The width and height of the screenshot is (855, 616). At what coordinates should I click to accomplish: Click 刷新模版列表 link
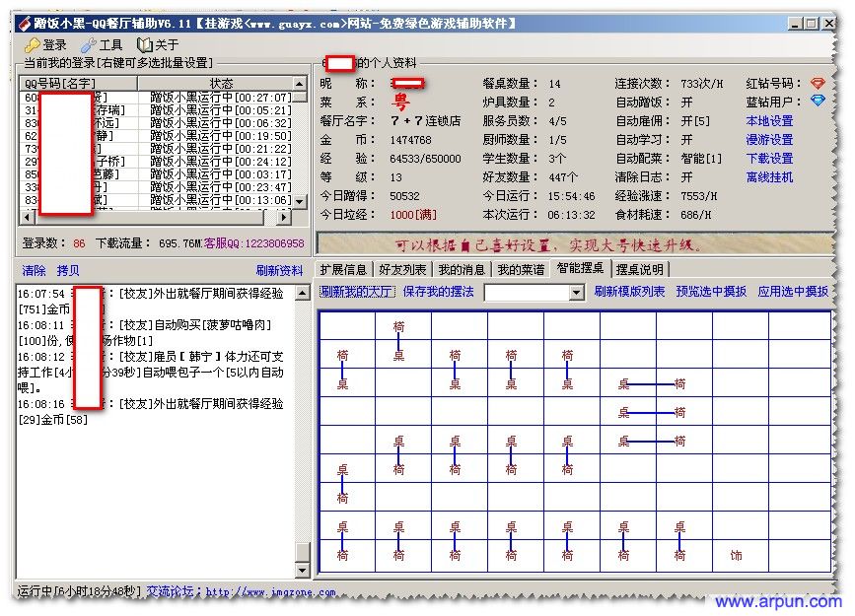click(x=630, y=292)
